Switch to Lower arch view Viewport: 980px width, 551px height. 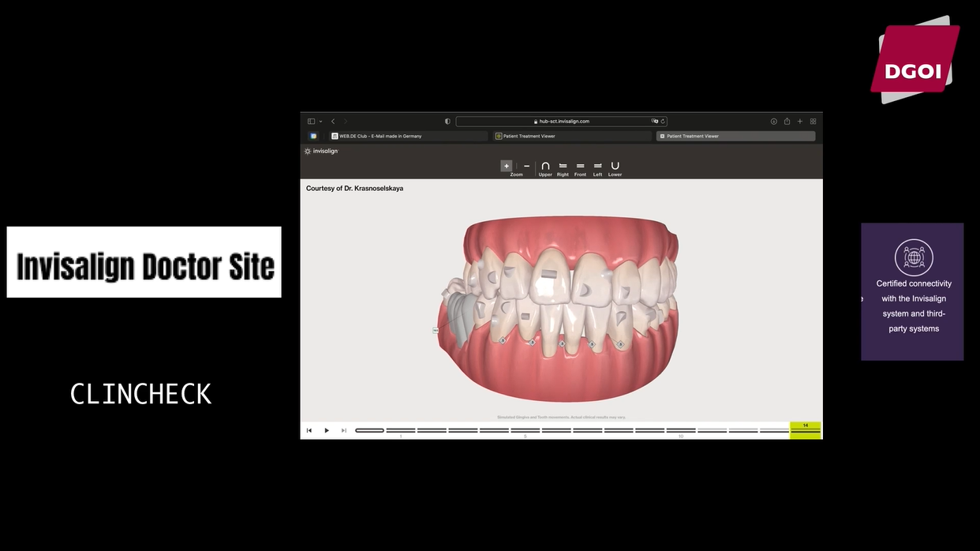615,167
